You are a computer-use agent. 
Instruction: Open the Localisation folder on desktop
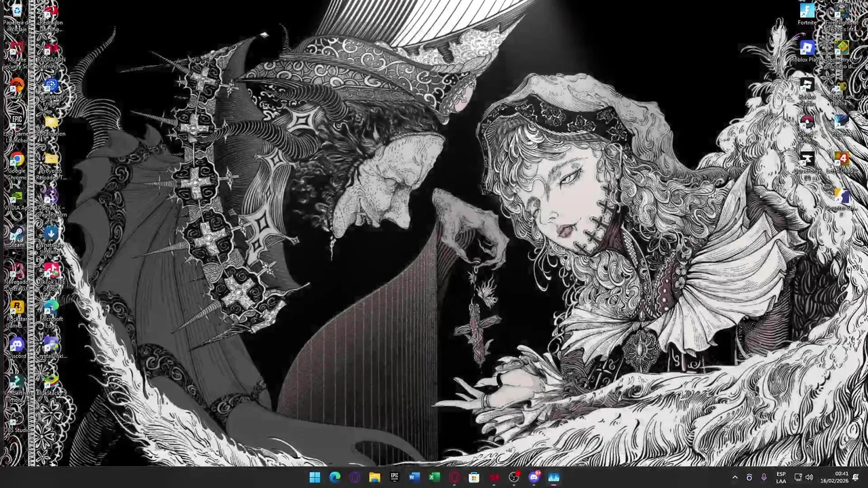pyautogui.click(x=51, y=126)
